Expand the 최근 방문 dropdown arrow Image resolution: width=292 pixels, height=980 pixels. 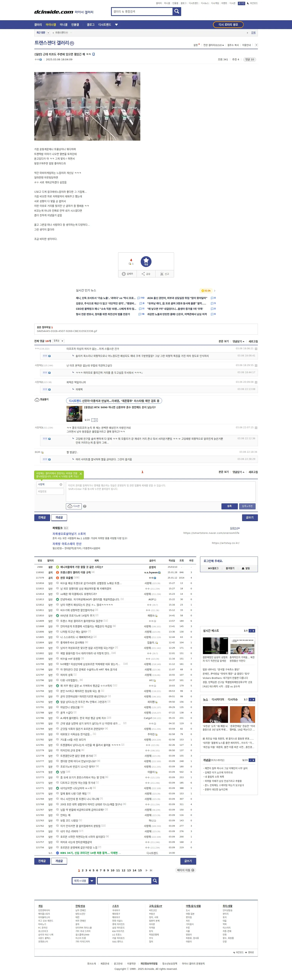pos(48,33)
